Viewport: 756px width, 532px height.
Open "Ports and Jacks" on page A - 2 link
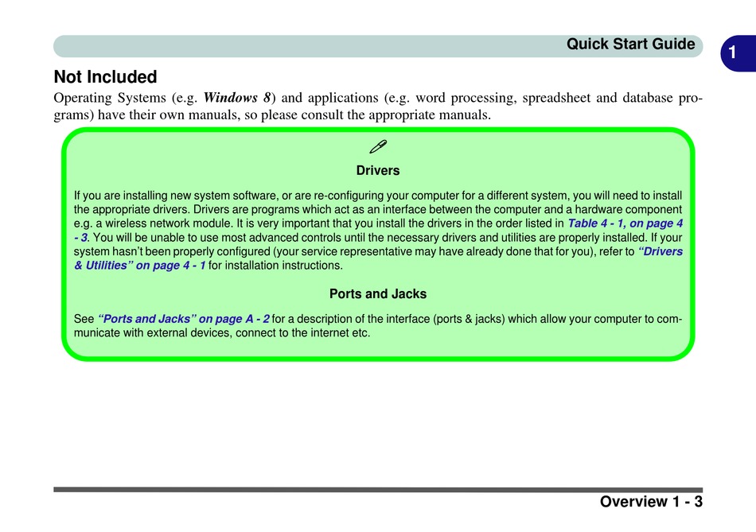pyautogui.click(x=184, y=319)
